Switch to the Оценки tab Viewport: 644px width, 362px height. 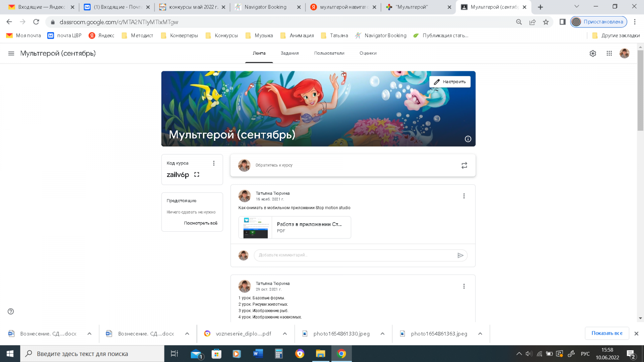point(368,53)
